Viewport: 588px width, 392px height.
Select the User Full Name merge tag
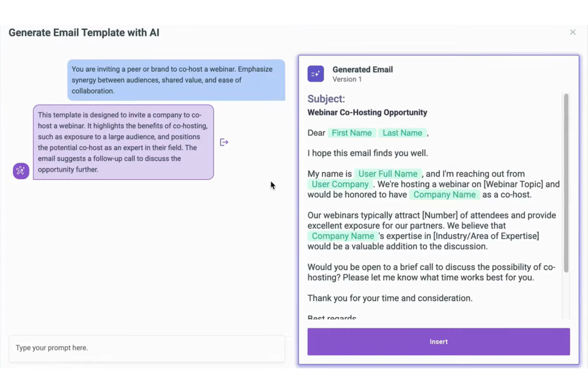coord(388,174)
